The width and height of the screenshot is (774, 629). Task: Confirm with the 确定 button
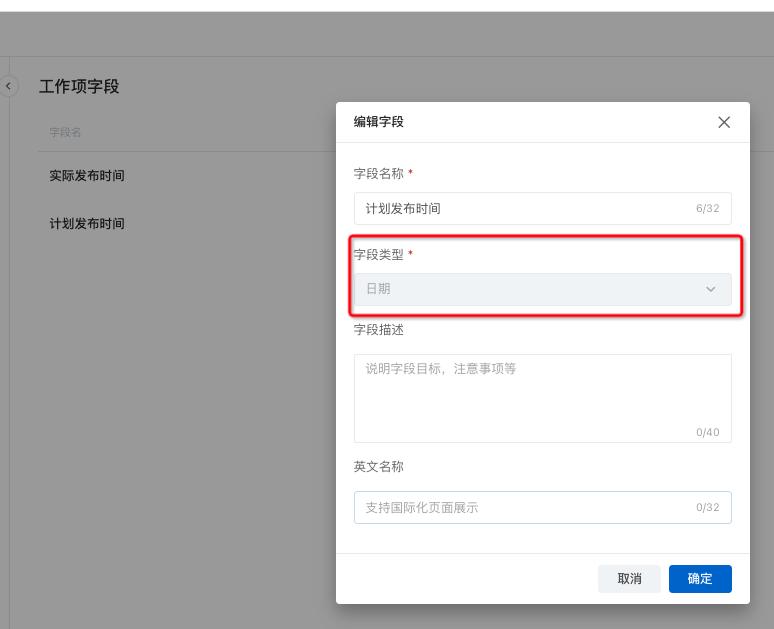700,579
